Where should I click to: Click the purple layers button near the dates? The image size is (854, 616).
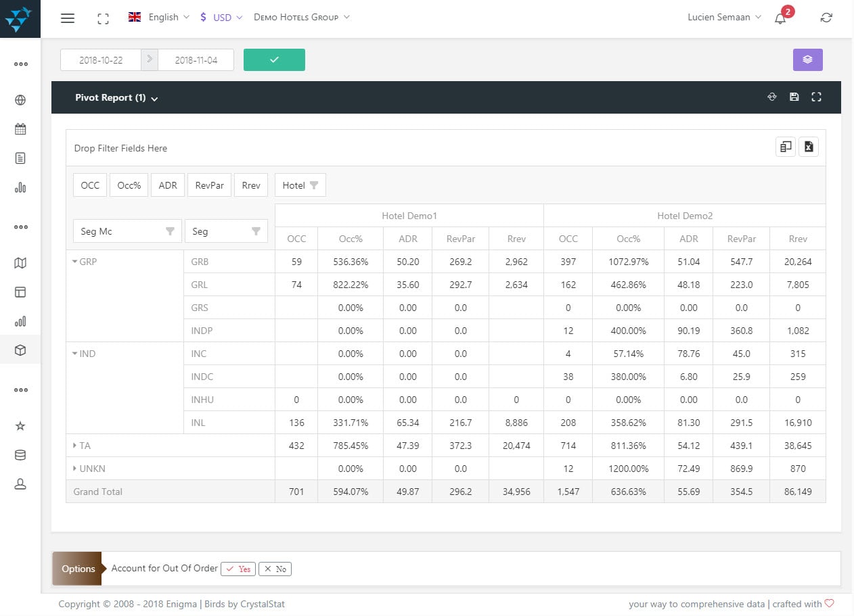click(x=807, y=60)
